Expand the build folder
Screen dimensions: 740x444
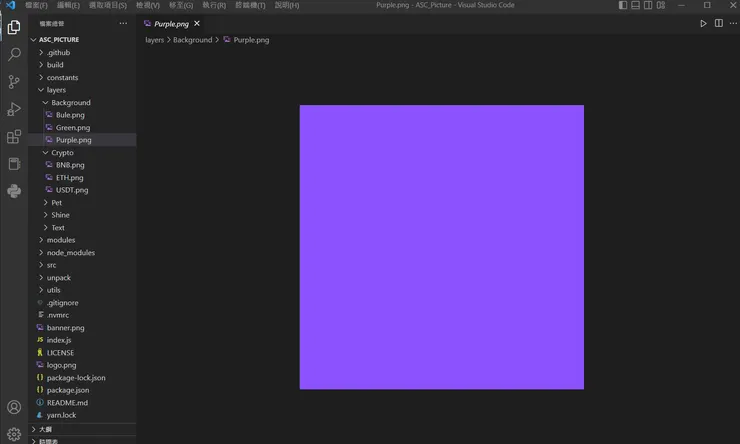point(82,65)
